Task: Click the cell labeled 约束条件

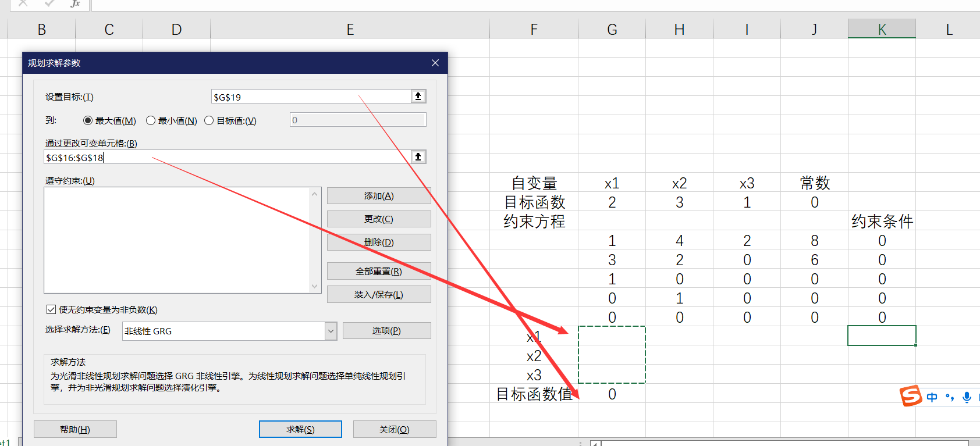Action: [882, 222]
